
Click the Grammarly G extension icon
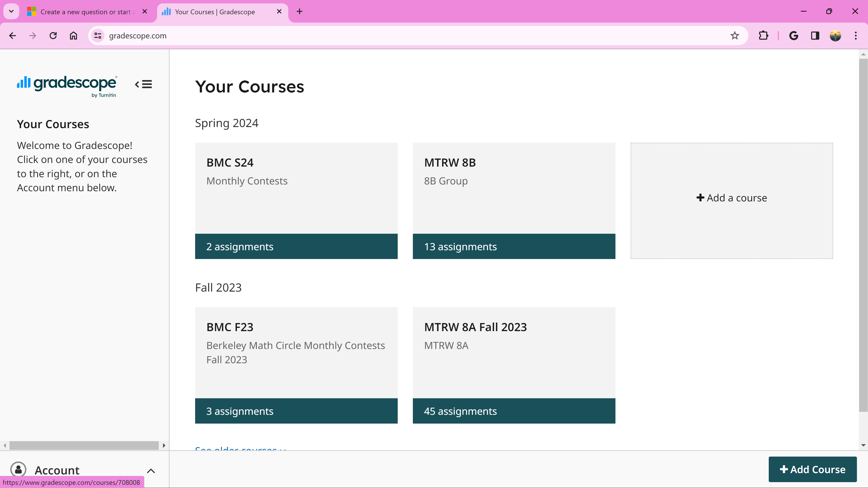coord(794,36)
